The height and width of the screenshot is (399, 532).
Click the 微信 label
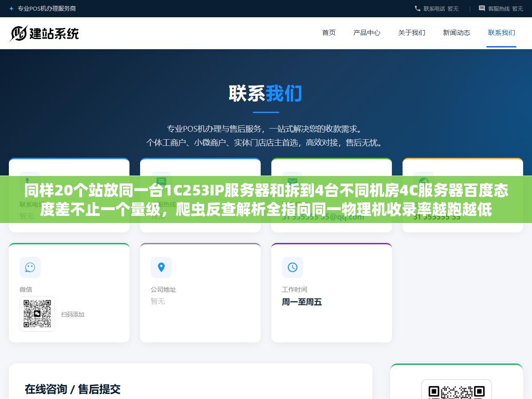(26, 289)
